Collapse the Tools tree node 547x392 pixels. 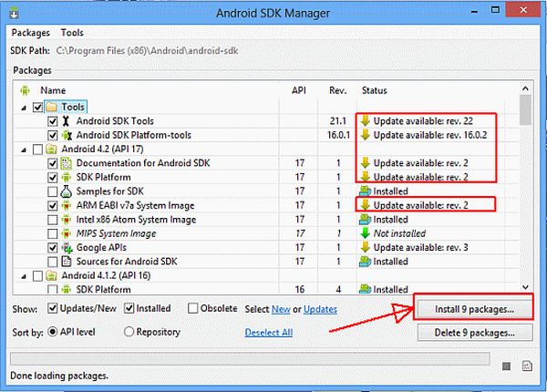(x=24, y=108)
